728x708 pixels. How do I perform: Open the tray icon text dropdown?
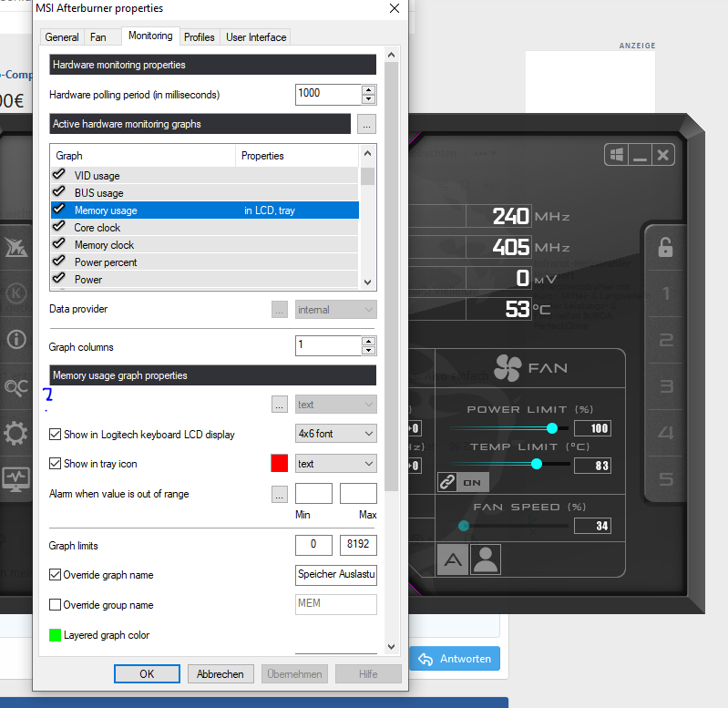coord(335,464)
